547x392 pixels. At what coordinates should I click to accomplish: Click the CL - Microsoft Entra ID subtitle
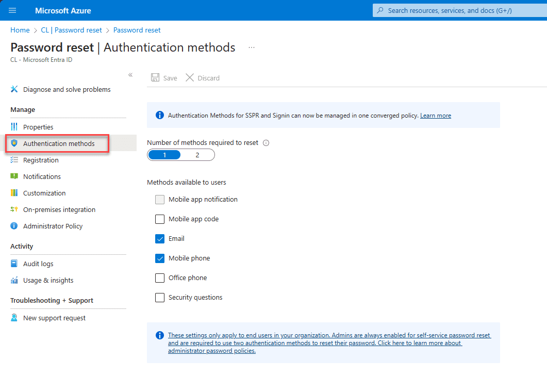tap(41, 60)
